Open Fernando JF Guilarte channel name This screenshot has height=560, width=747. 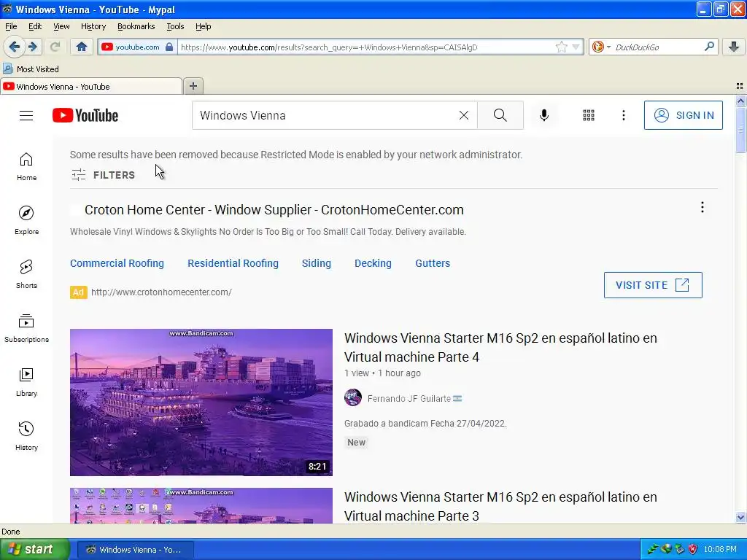coord(409,399)
